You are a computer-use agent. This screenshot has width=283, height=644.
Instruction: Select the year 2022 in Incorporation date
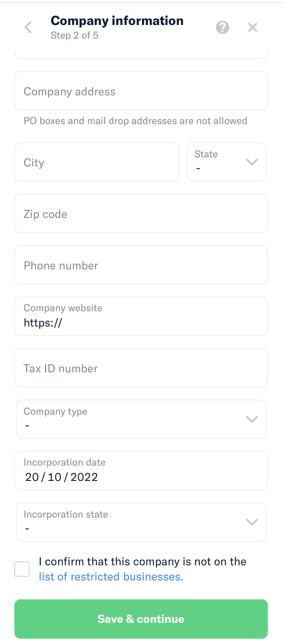click(84, 477)
